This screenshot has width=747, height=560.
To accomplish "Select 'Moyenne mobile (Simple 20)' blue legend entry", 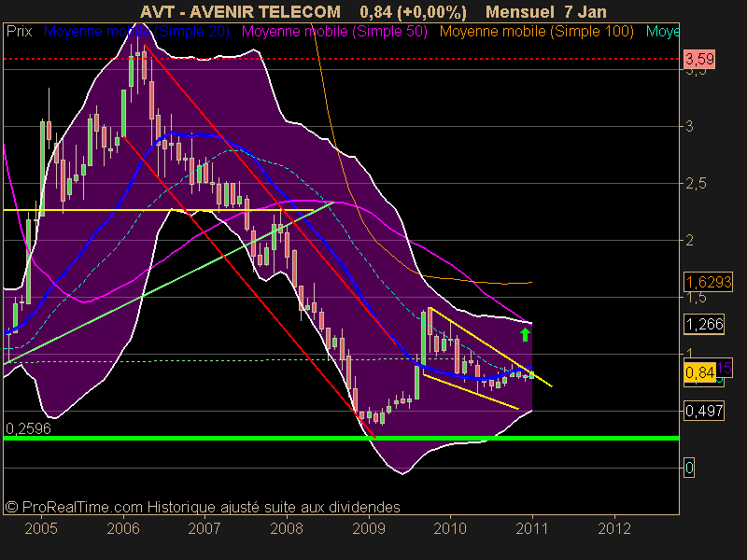I will point(136,32).
